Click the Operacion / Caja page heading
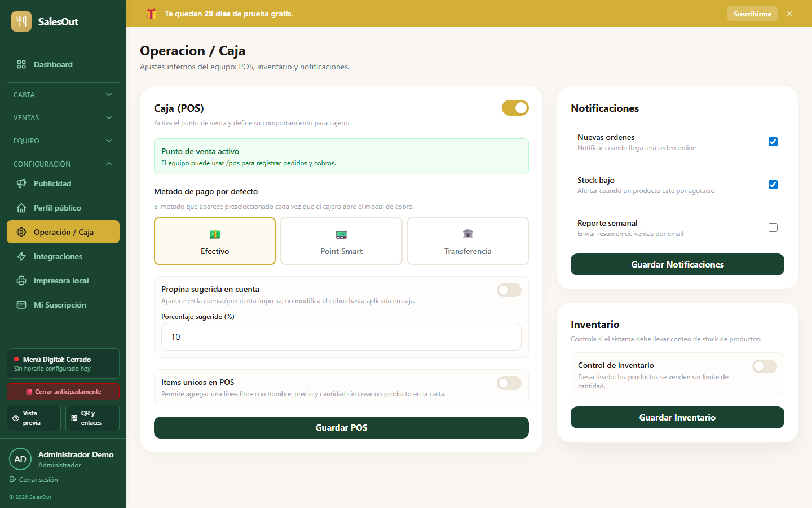The height and width of the screenshot is (508, 812). click(192, 51)
